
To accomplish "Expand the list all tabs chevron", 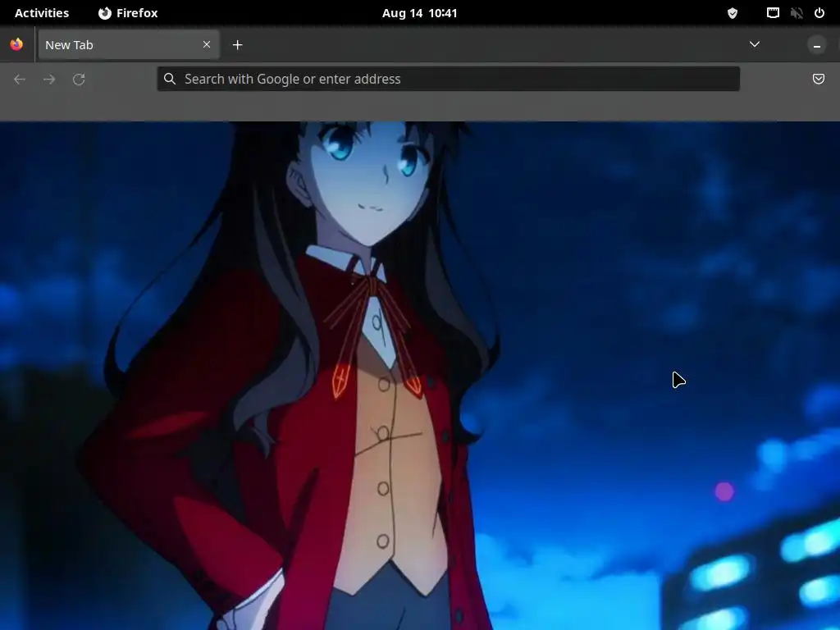I will coord(755,44).
